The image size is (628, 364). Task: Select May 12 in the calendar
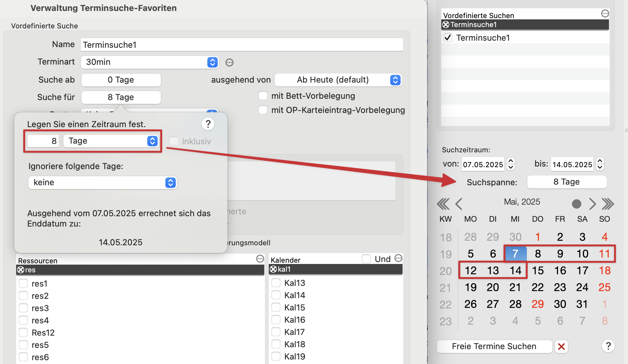[471, 270]
